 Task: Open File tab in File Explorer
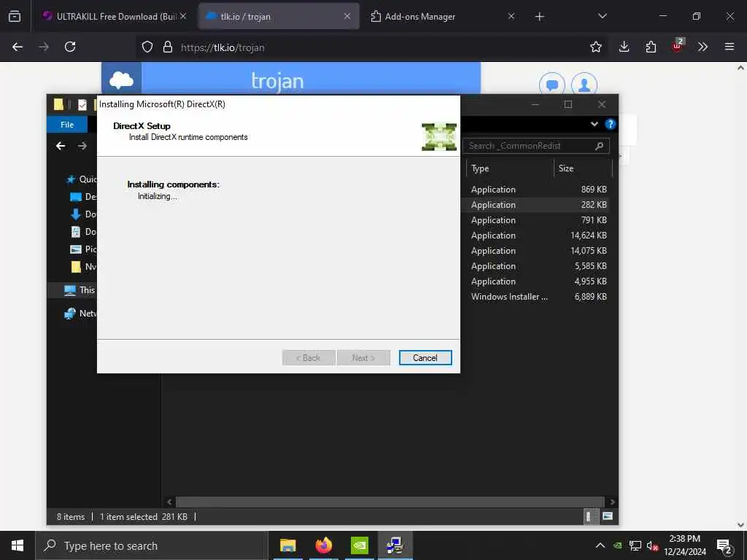pos(67,124)
